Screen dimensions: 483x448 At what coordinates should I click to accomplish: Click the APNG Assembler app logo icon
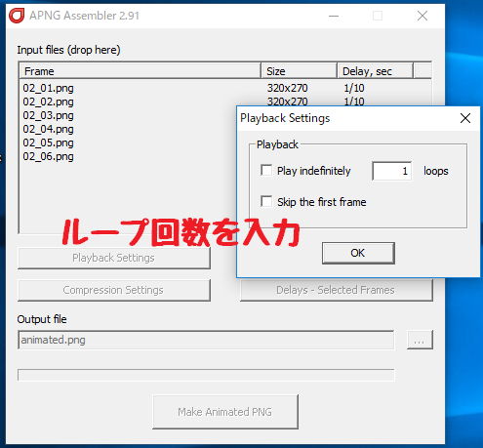17,16
